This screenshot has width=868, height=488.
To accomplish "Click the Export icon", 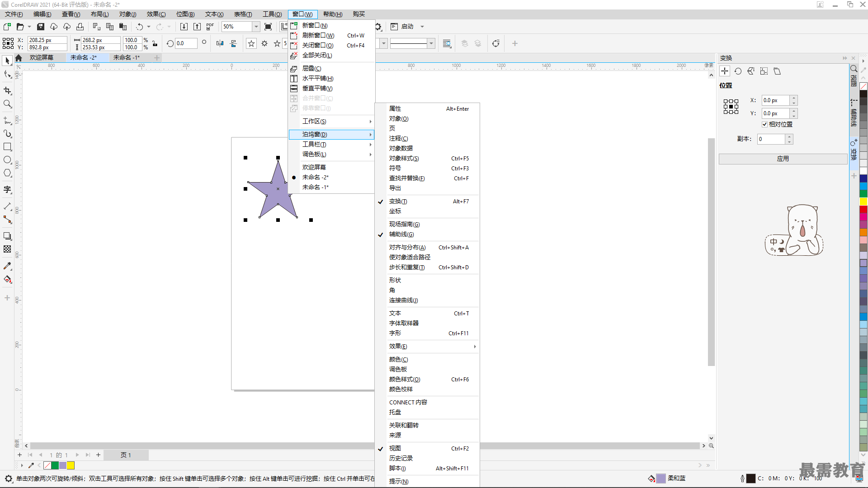I will (x=197, y=27).
